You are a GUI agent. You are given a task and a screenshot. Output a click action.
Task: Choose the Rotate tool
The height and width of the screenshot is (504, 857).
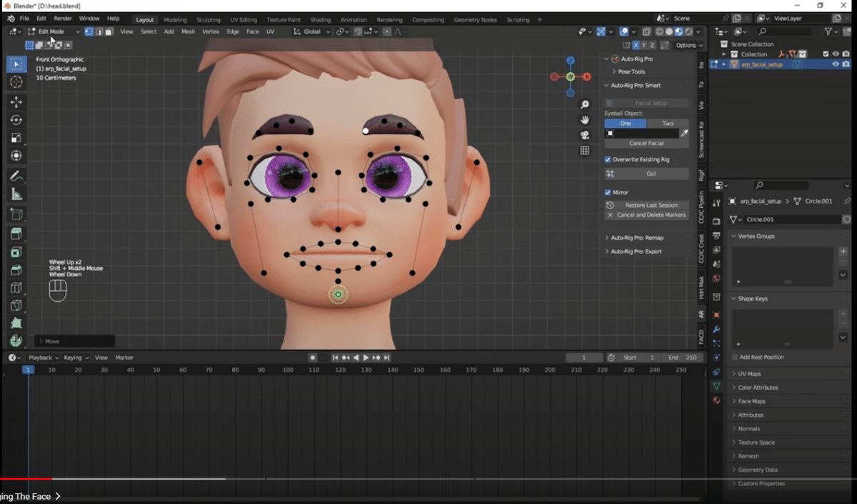tap(16, 120)
